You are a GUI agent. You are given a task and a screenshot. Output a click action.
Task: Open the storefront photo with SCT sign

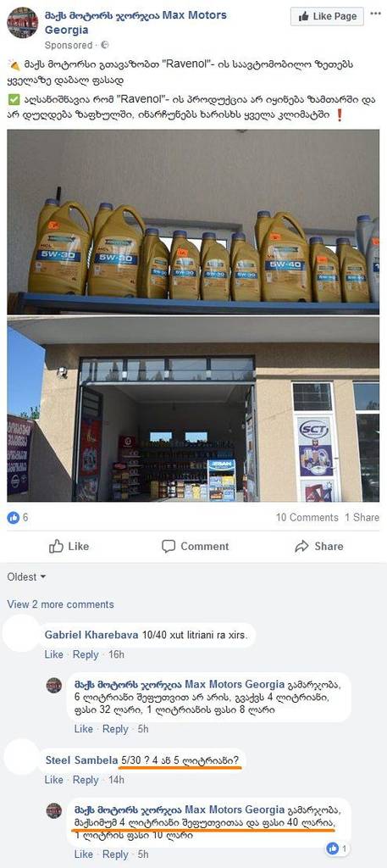(x=193, y=409)
